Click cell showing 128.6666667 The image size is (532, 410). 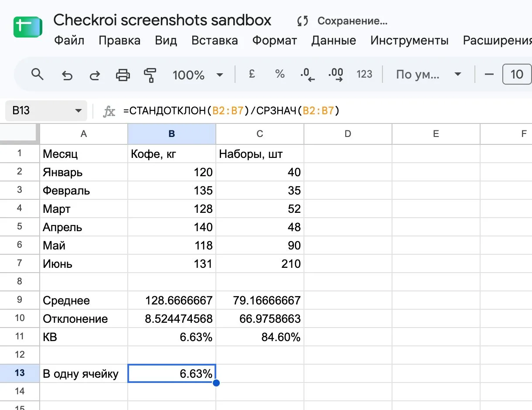(172, 300)
